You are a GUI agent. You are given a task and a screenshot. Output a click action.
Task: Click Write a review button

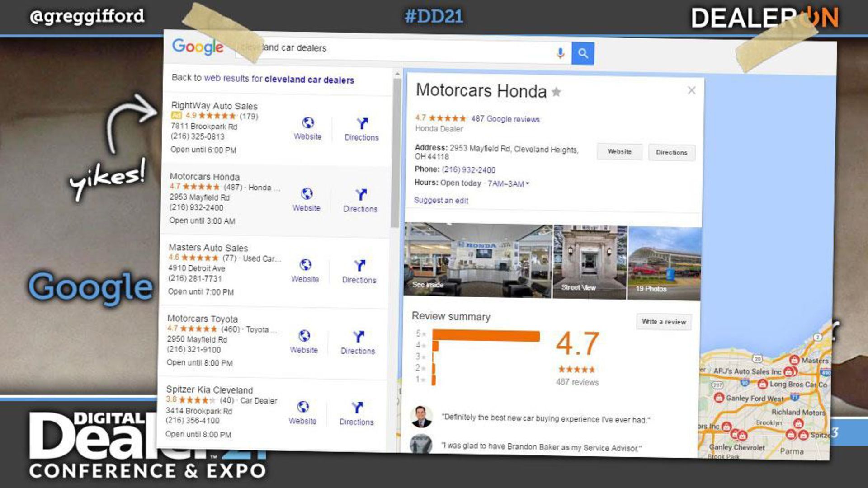[664, 322]
